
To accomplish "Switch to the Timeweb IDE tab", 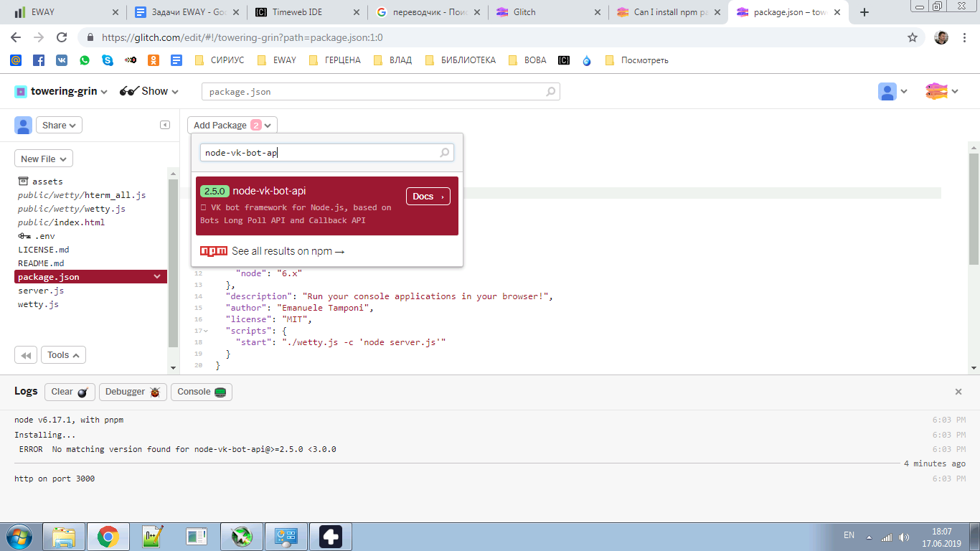I will click(308, 12).
